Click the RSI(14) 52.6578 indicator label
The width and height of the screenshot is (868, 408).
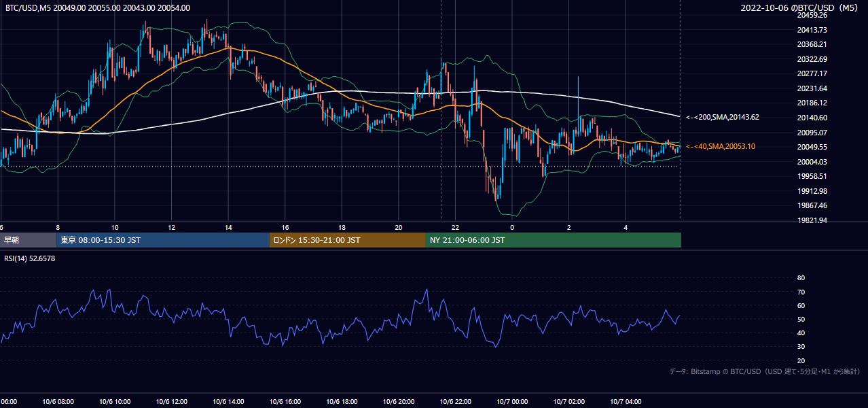click(30, 258)
